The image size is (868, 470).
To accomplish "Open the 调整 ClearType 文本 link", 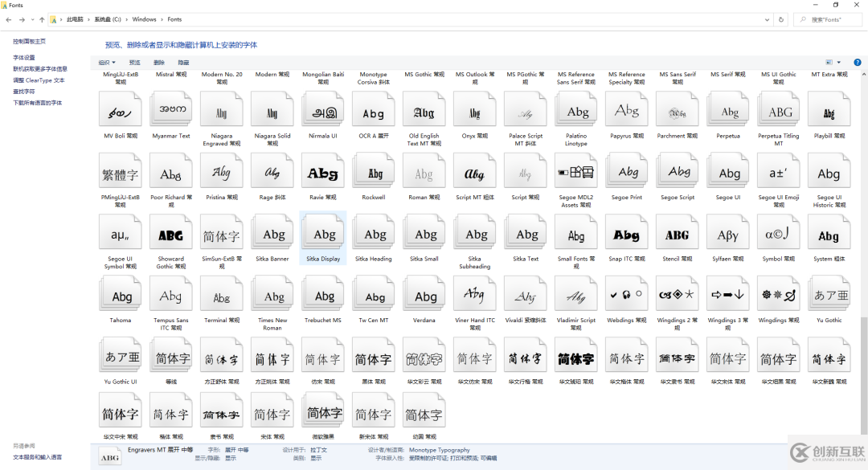I will pos(39,80).
